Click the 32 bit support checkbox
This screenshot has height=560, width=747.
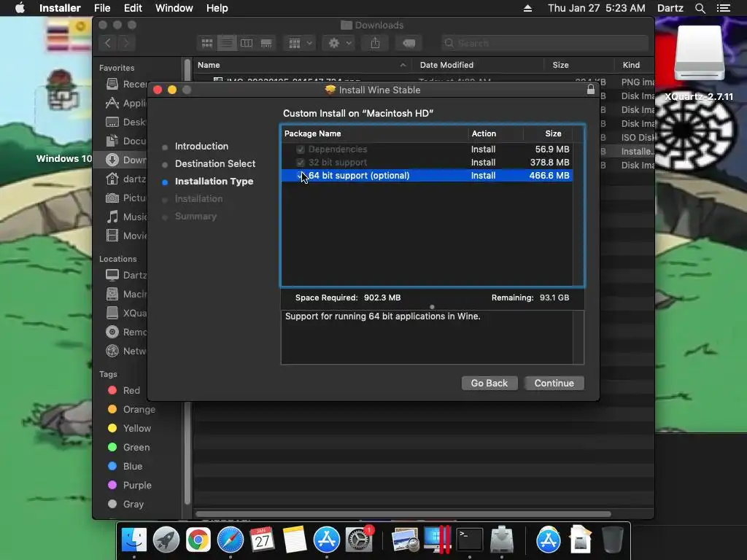click(x=300, y=163)
